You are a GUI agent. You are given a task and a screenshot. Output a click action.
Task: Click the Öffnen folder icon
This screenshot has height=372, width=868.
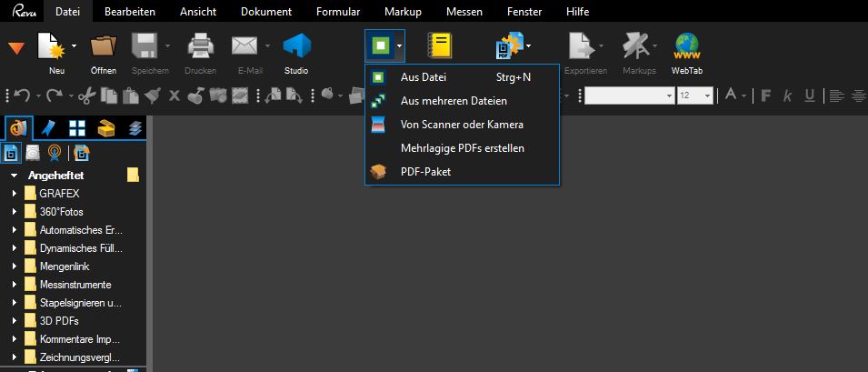[104, 46]
